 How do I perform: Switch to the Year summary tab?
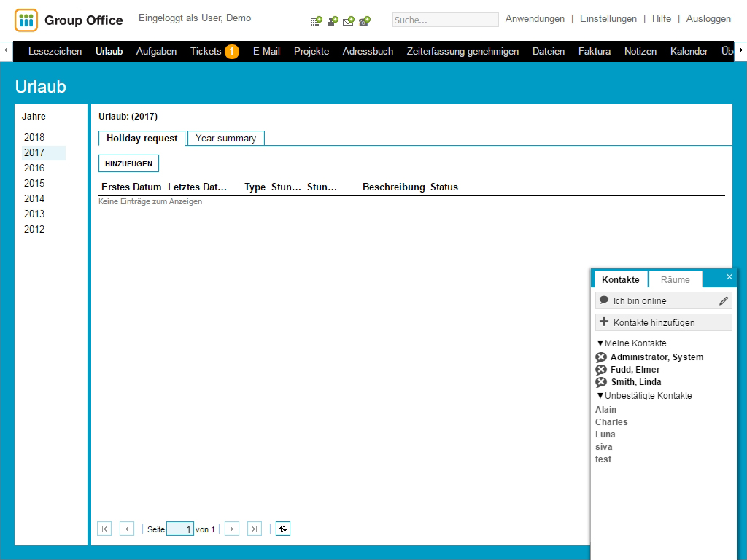225,138
